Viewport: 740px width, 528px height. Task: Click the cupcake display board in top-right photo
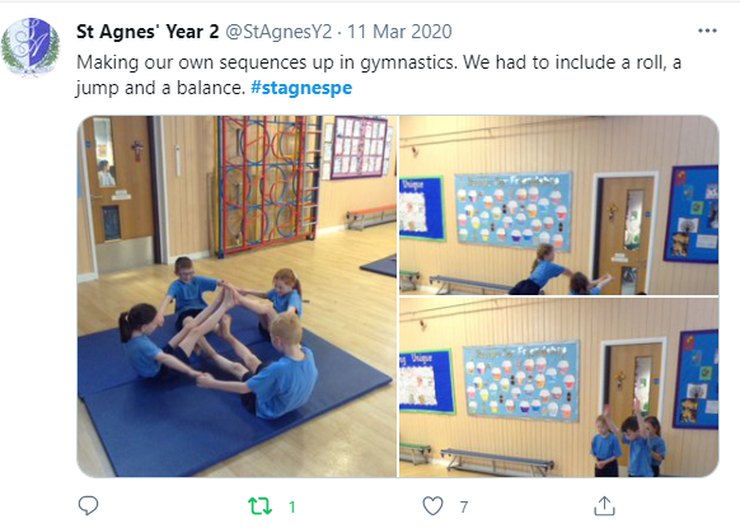(x=513, y=211)
